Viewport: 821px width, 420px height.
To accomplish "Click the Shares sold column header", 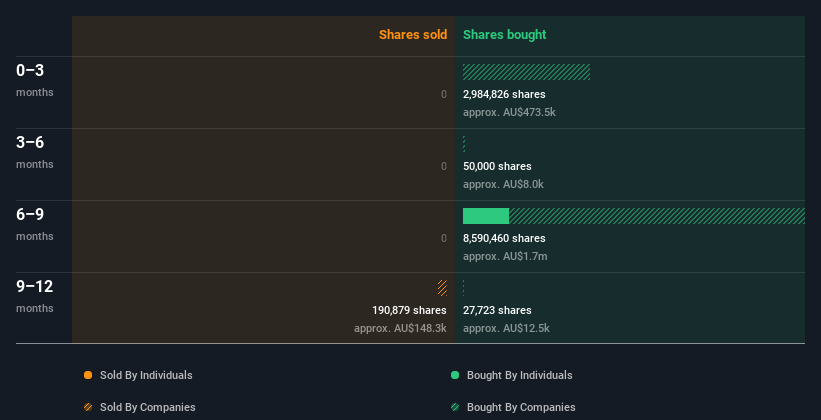I will point(413,35).
